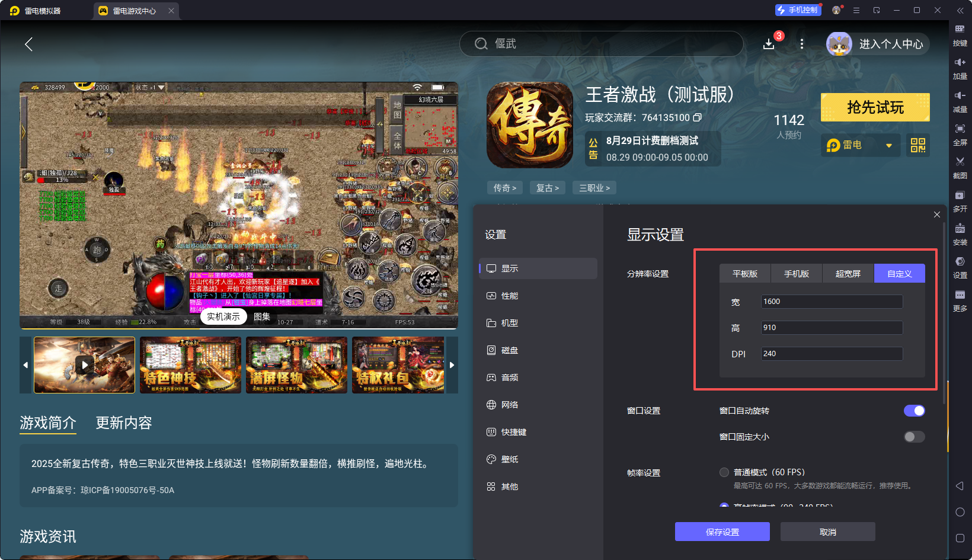Enable the 窗口固定大小 switch

(x=914, y=437)
